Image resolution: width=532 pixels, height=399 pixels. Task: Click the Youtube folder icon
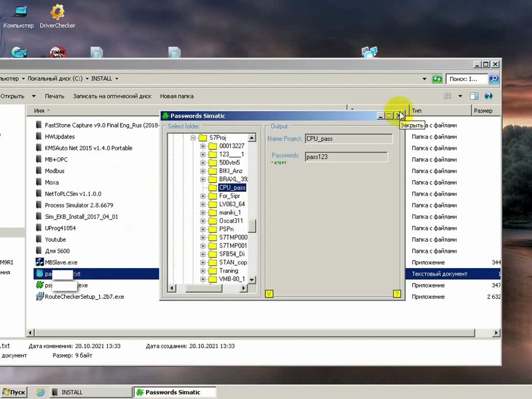click(39, 239)
